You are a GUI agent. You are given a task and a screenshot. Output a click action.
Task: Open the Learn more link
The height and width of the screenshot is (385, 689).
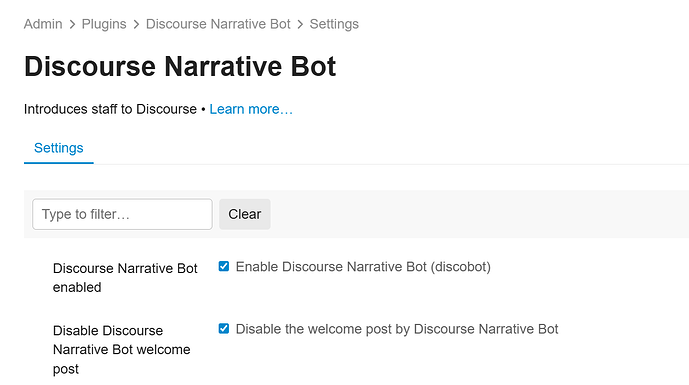(251, 109)
